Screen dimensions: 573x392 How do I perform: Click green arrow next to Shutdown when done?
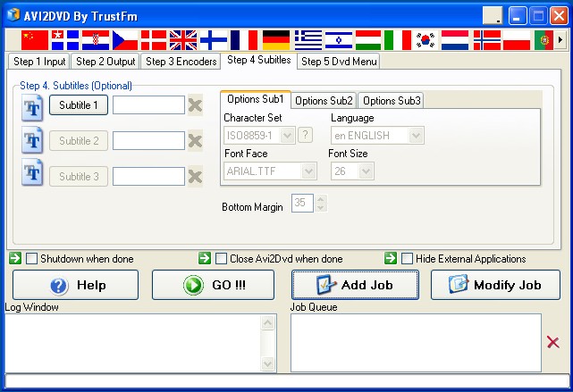(15, 258)
